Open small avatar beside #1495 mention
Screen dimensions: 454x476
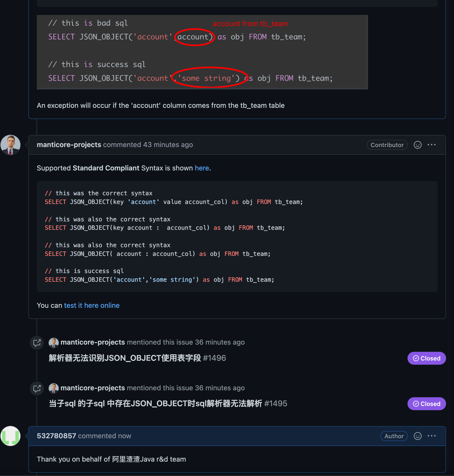54,388
